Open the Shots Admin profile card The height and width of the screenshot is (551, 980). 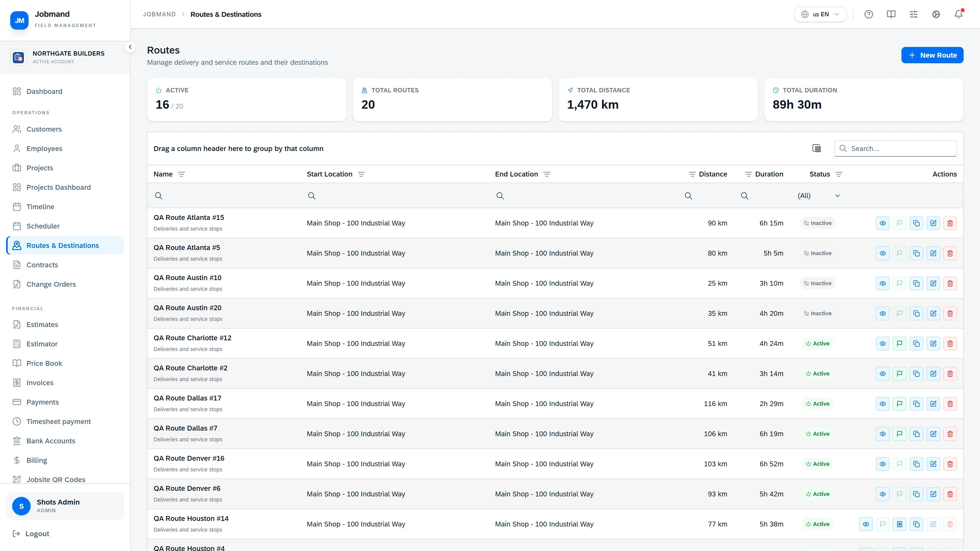coord(65,506)
